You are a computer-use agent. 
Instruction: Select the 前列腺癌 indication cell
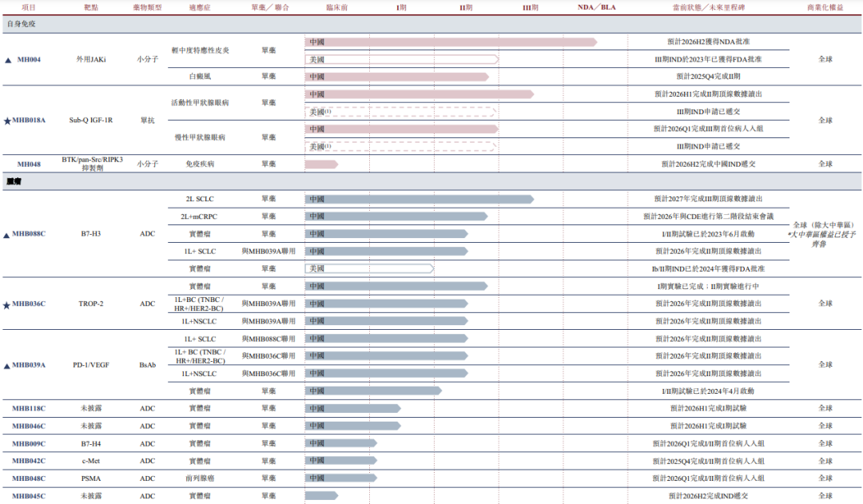201,478
